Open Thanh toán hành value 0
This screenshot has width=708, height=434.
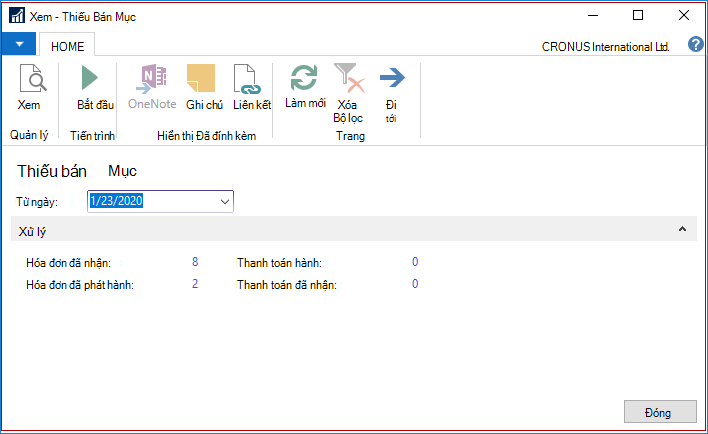[x=415, y=262]
